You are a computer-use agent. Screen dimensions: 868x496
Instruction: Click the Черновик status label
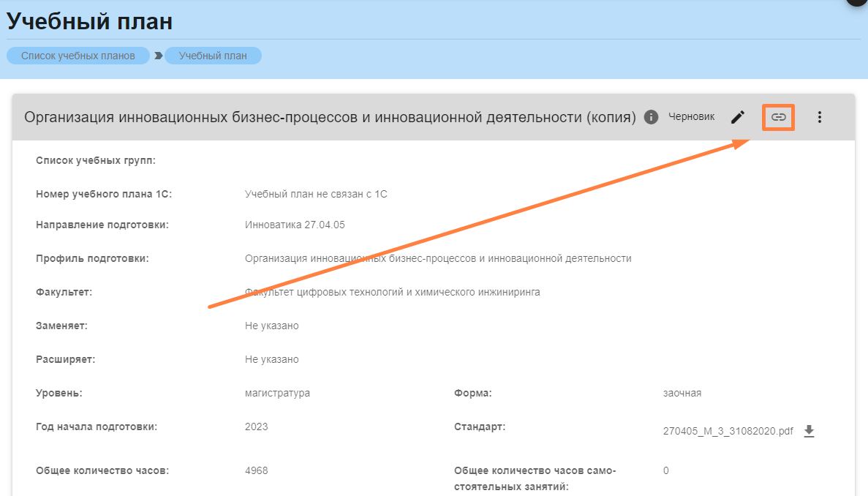coord(691,116)
